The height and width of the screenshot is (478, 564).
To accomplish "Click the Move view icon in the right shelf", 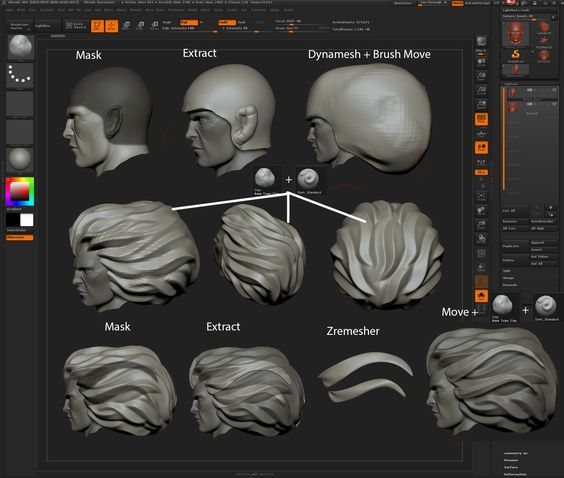I will pos(481,211).
